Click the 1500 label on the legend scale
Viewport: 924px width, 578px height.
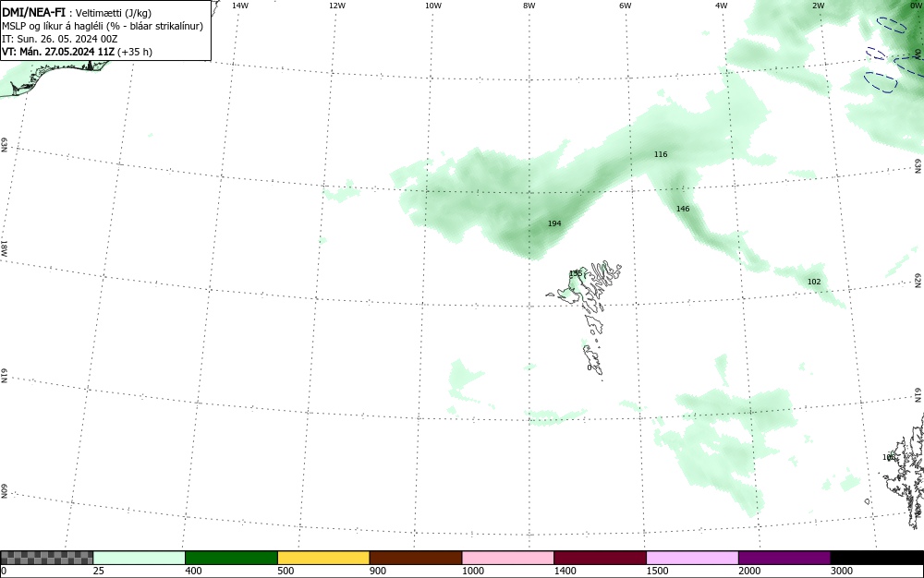pyautogui.click(x=657, y=571)
